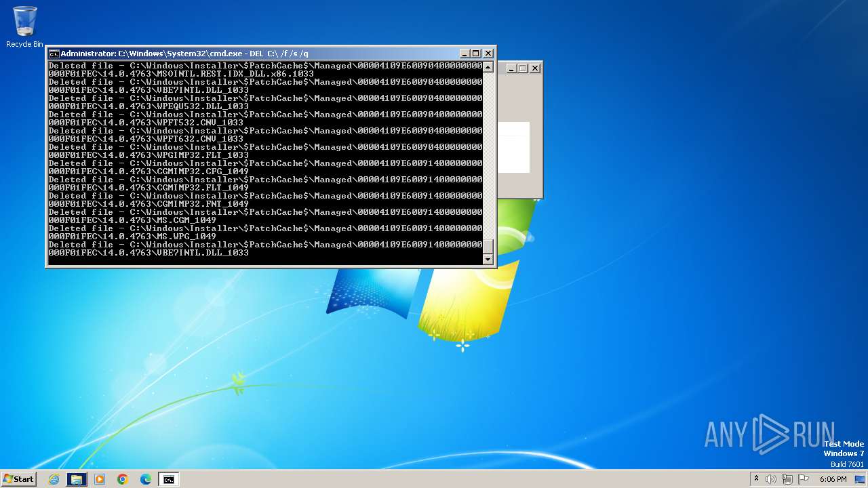This screenshot has height=488, width=868.
Task: Minimize the cmd.exe window
Action: 465,54
